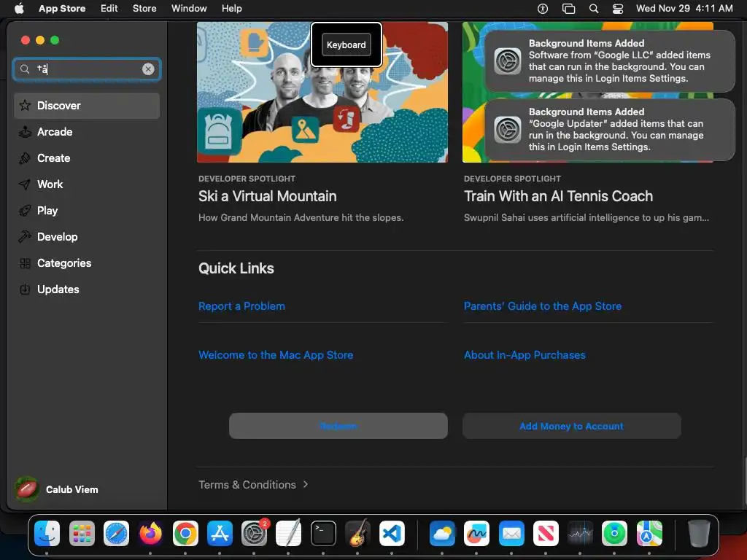Open Find My from the Dock

tap(614, 533)
